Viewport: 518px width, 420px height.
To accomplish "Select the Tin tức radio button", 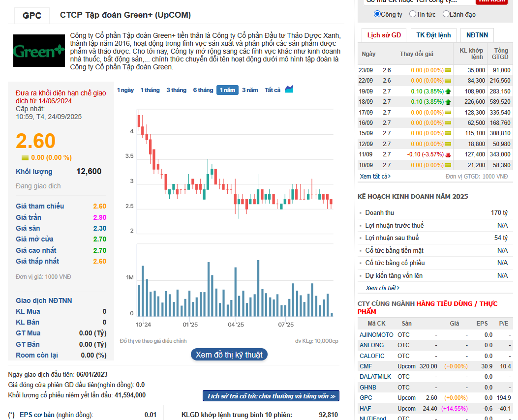I will (412, 14).
